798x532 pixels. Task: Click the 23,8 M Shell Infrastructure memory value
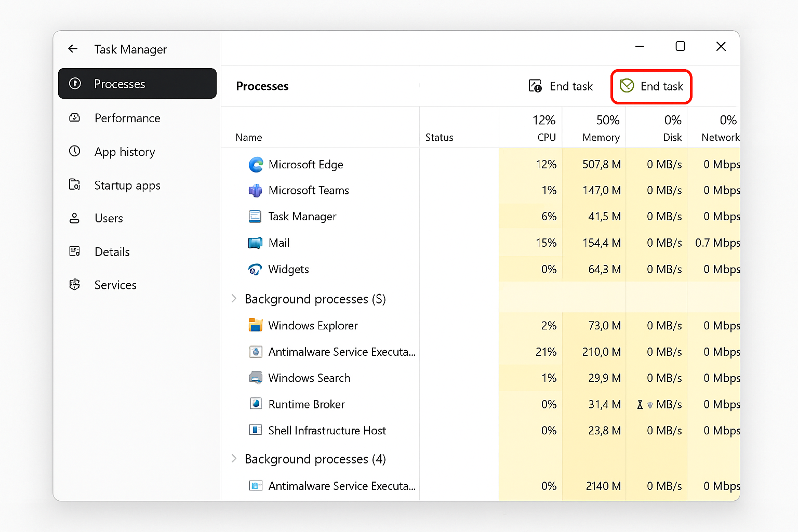[x=605, y=431]
